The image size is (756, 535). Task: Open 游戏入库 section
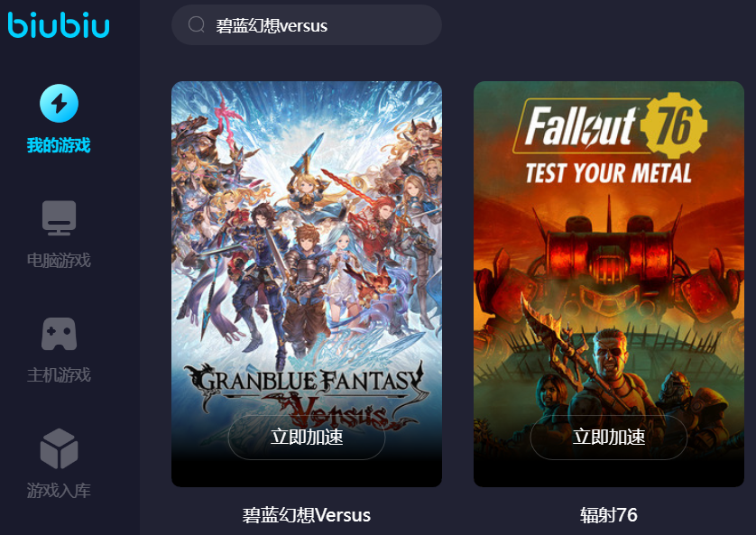tap(59, 491)
